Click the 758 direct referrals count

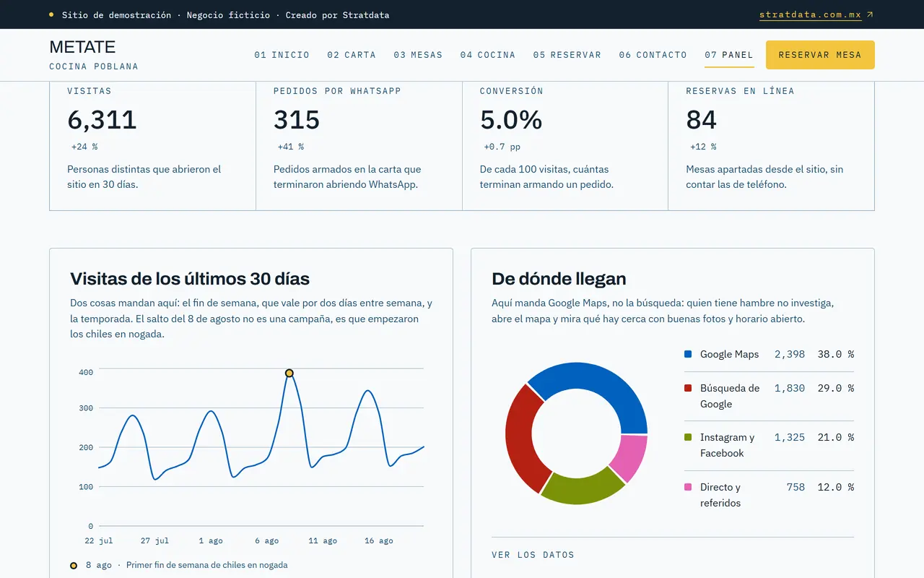796,487
